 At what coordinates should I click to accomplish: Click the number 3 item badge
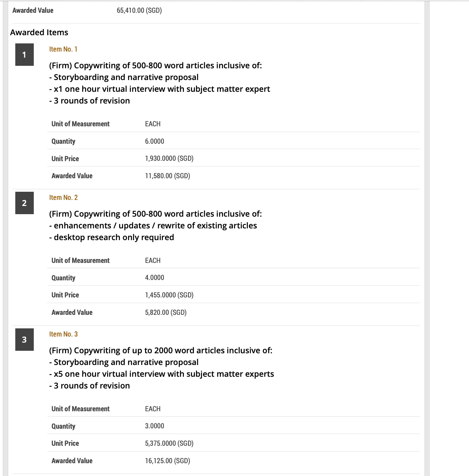tap(24, 339)
